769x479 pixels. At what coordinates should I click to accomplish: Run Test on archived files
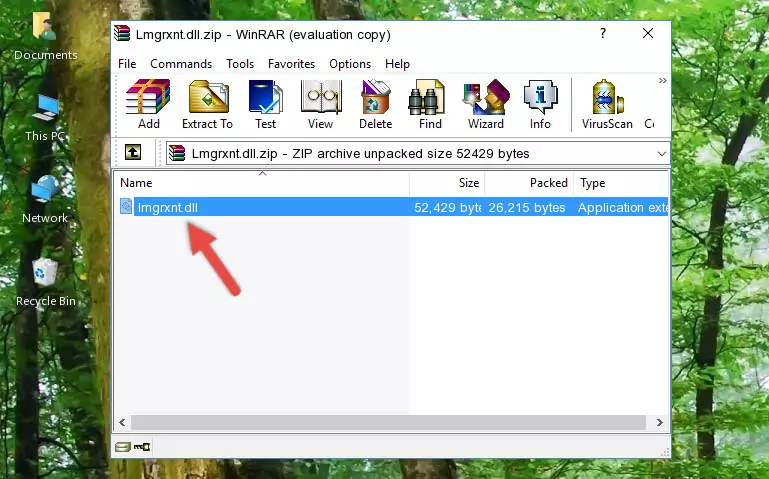(265, 104)
